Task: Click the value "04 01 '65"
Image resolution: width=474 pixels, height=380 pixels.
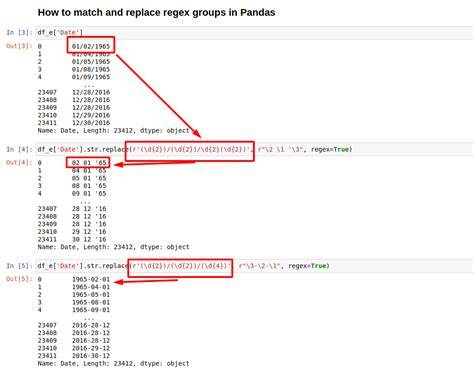Action: tap(89, 171)
